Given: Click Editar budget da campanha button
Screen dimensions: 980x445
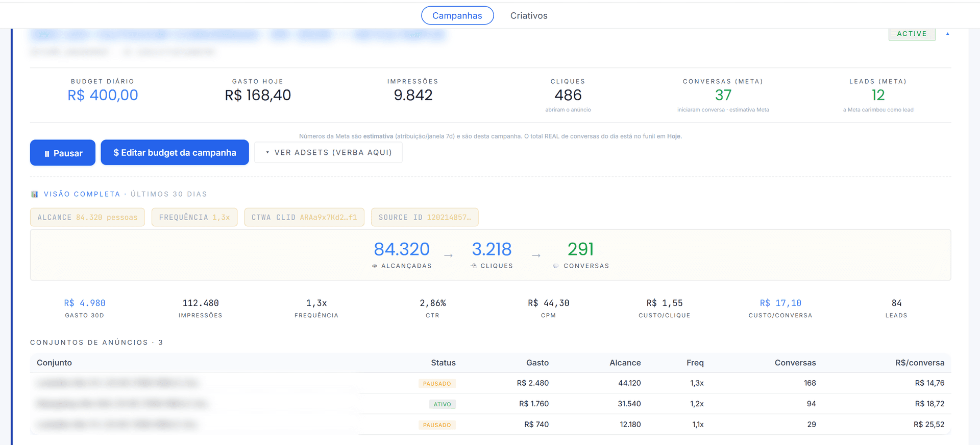Looking at the screenshot, I should [x=175, y=152].
